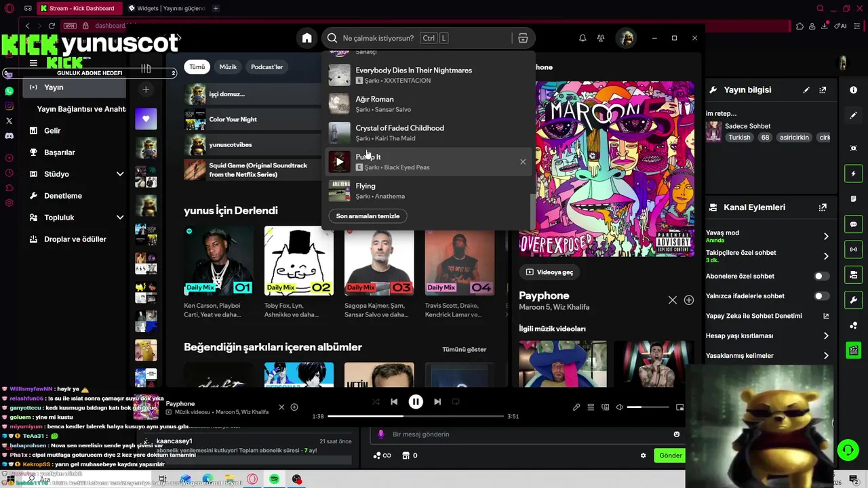Image resolution: width=868 pixels, height=488 pixels.
Task: Open Yapay Zeka ile Sohbet Denetimi link
Action: (768, 316)
